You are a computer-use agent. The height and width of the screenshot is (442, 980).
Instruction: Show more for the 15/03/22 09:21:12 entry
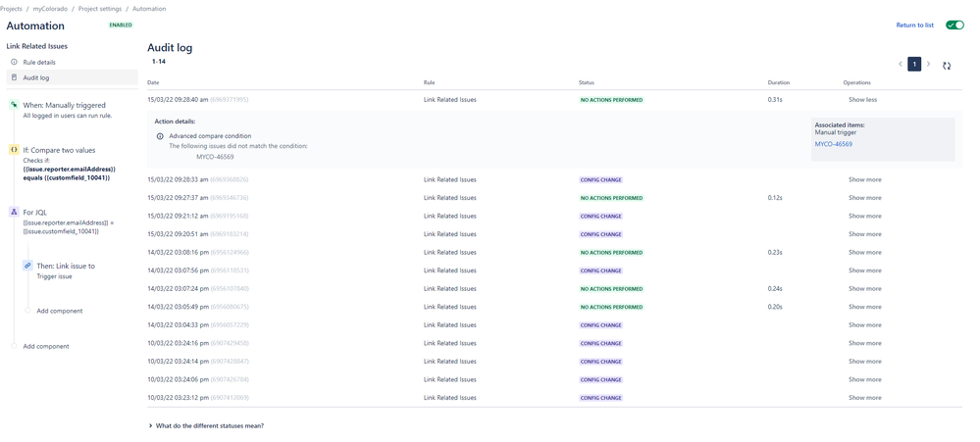tap(865, 216)
